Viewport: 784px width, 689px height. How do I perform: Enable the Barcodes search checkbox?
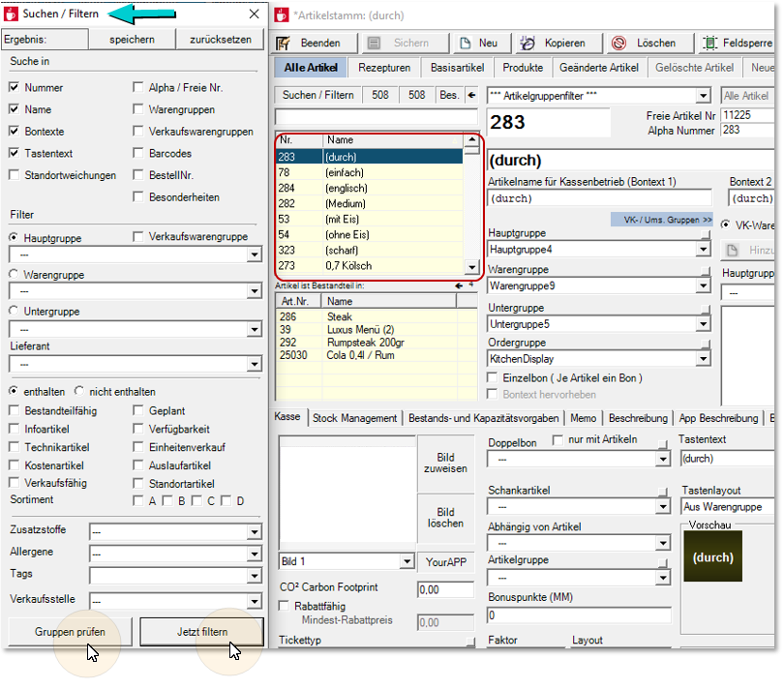click(x=138, y=153)
